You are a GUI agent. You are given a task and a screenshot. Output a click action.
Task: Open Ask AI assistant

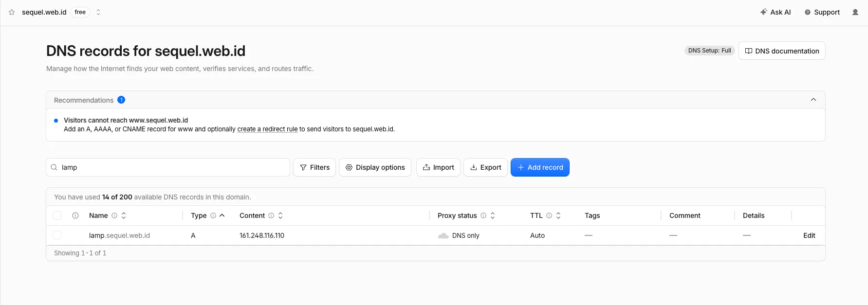[x=776, y=12]
